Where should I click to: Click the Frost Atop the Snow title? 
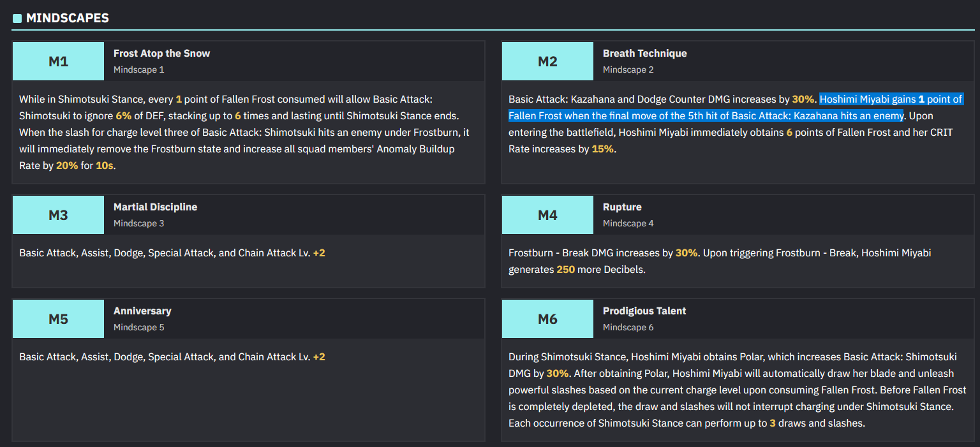click(x=161, y=54)
